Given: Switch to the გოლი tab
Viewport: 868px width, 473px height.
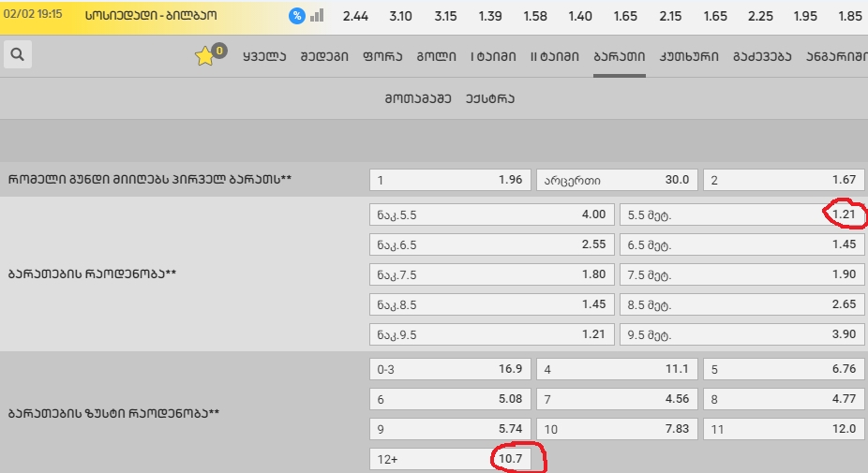Looking at the screenshot, I should (436, 56).
